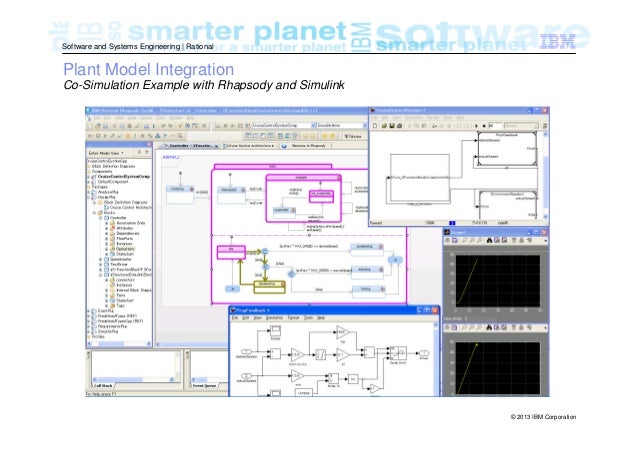Image resolution: width=638 pixels, height=451 pixels.
Task: Select DefaultComponent in browser tree
Action: pos(112,182)
